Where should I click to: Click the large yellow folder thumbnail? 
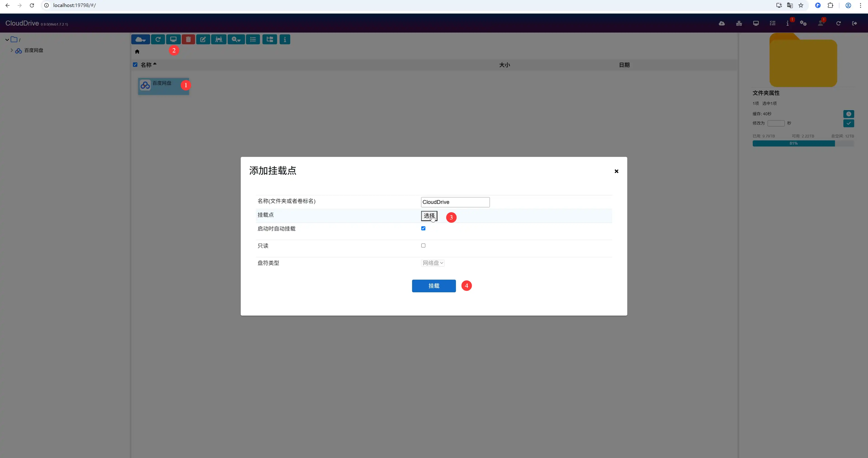pos(803,60)
